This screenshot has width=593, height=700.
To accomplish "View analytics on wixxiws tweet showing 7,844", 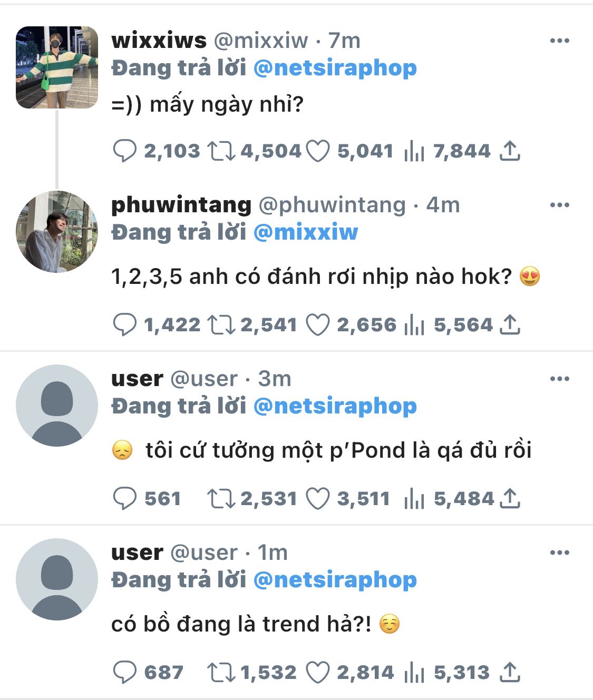I will [414, 151].
